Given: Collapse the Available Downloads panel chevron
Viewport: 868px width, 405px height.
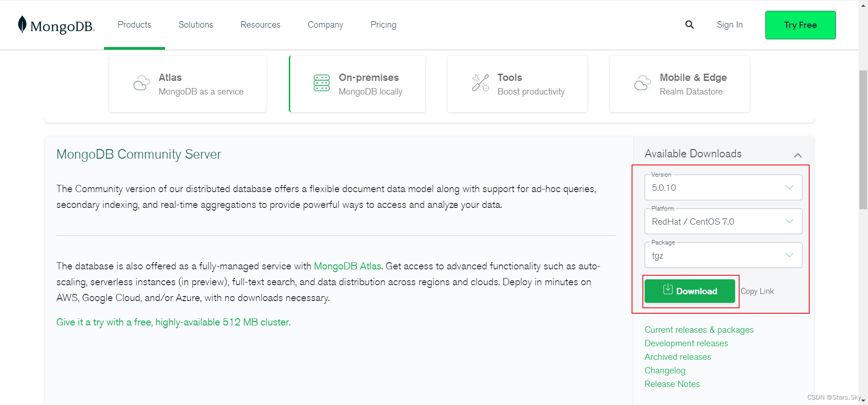Looking at the screenshot, I should 797,155.
